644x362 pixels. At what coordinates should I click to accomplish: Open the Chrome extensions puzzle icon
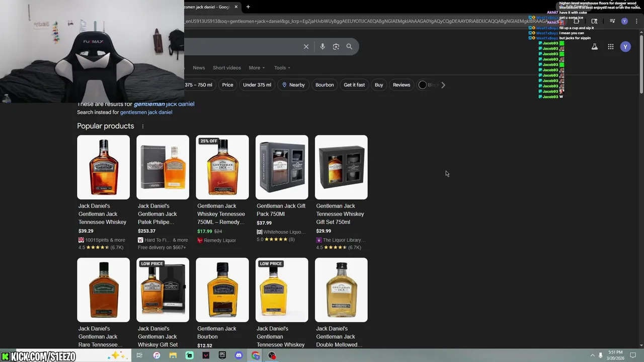[577, 21]
